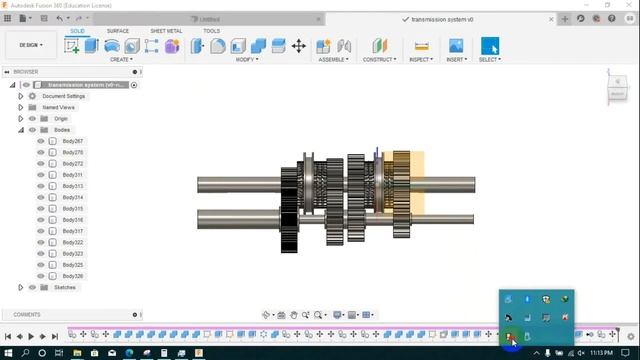
Task: Open the ASSEMBLE dropdown menu
Action: [333, 60]
